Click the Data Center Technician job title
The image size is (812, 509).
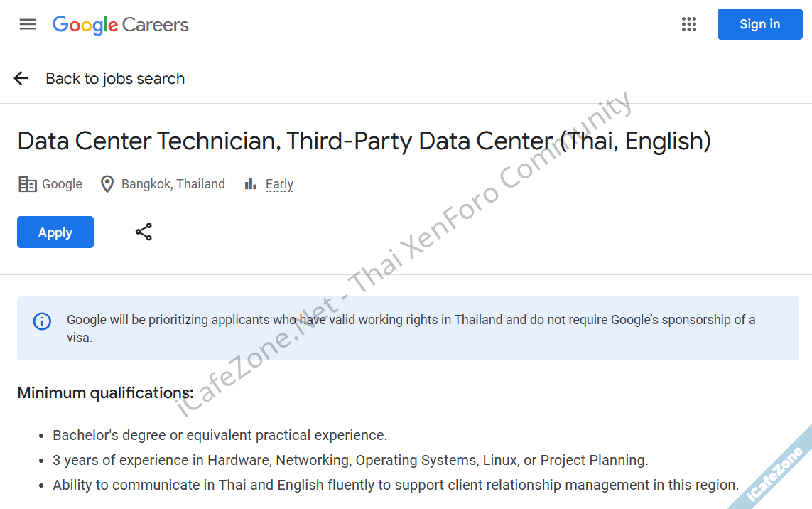tap(364, 141)
